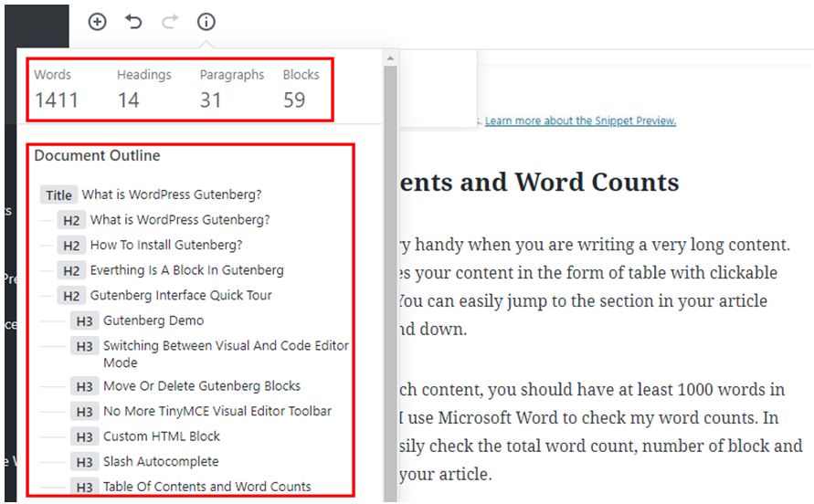
Task: Click the Paragraphs count value 31
Action: tap(211, 100)
